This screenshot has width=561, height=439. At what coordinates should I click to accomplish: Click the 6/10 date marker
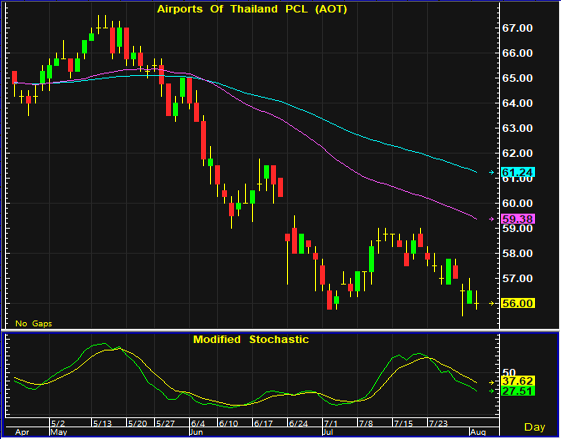pos(228,424)
